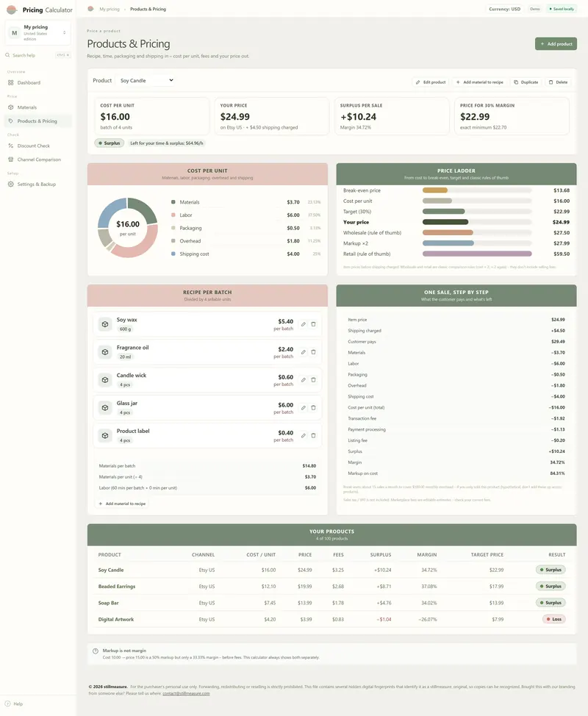Click the Demo badge in the top bar
Viewport: 588px width, 716px height.
[x=535, y=9]
